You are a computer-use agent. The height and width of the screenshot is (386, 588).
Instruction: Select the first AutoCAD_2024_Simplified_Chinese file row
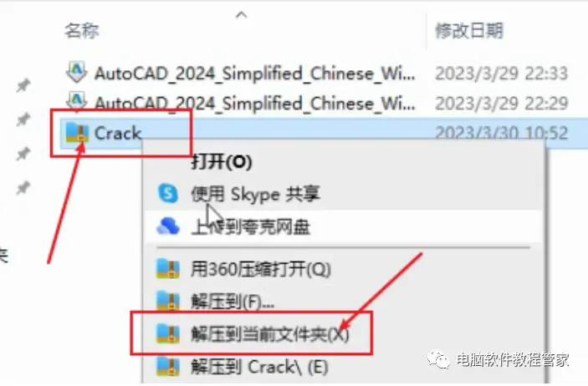(x=317, y=73)
